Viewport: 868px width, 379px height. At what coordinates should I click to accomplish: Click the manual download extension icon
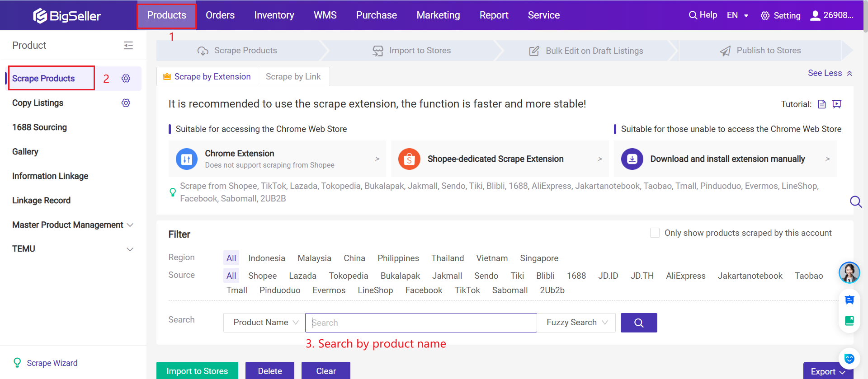tap(632, 159)
